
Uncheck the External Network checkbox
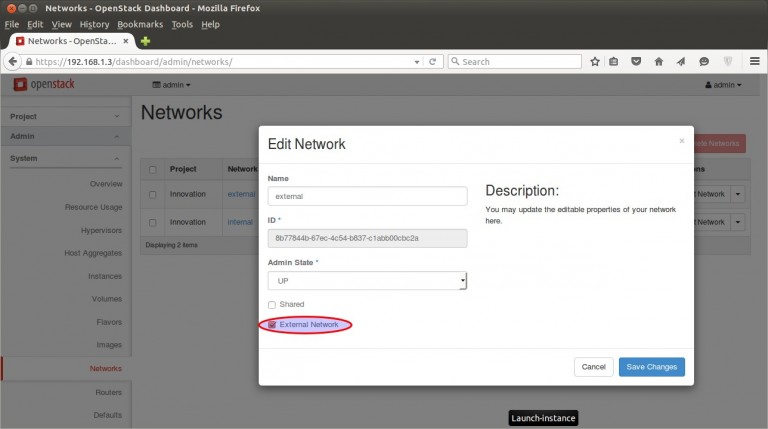point(272,325)
